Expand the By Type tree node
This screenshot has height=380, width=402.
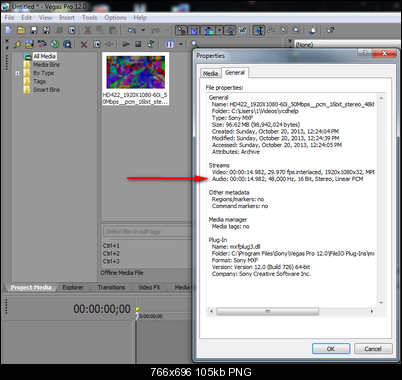point(18,73)
